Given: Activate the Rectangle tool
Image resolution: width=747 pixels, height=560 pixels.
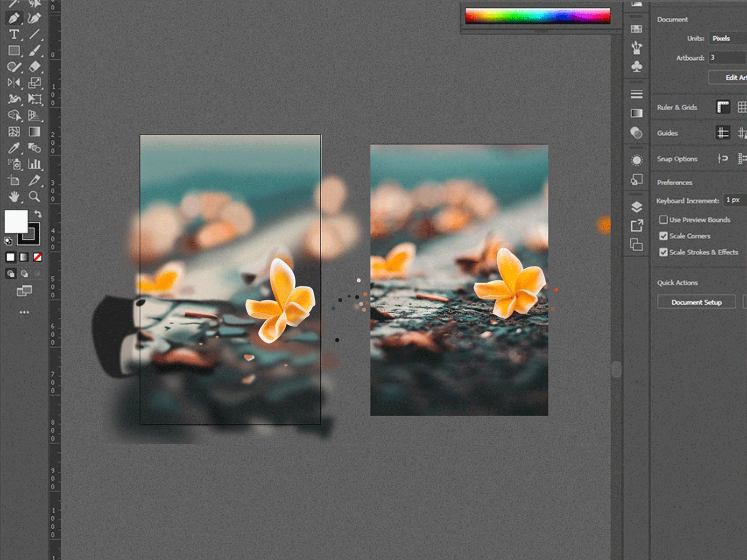Looking at the screenshot, I should tap(14, 50).
